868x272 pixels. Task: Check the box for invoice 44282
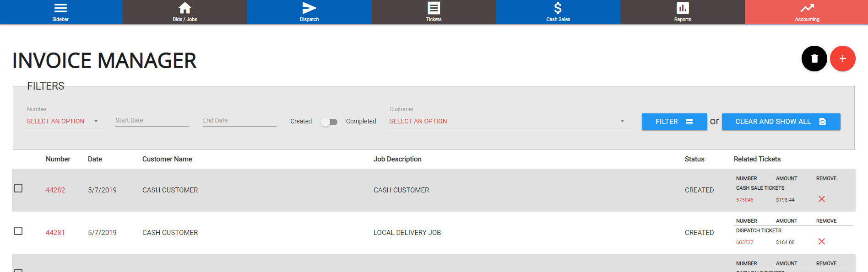[18, 188]
